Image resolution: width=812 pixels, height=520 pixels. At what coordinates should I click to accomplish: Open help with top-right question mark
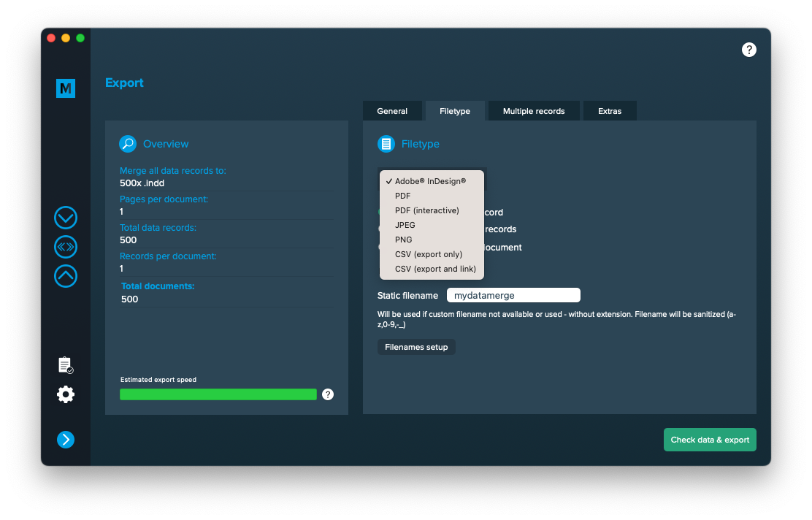pyautogui.click(x=748, y=50)
